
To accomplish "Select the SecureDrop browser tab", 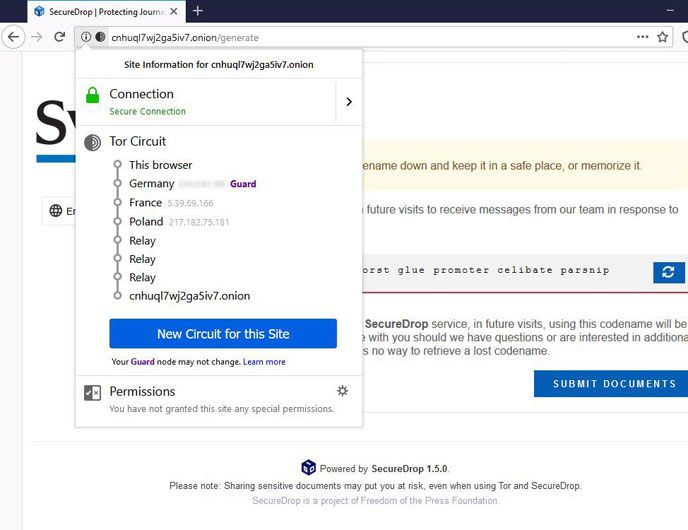I will (100, 11).
